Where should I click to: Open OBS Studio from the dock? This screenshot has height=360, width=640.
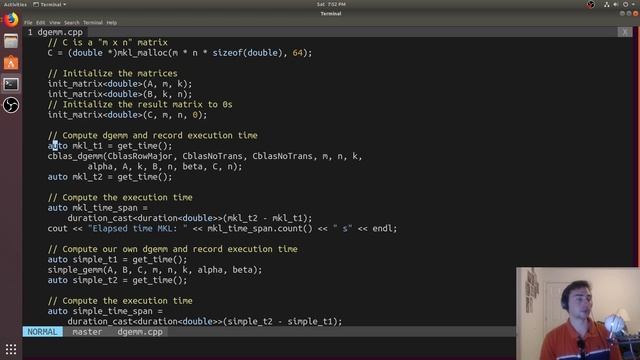pyautogui.click(x=11, y=105)
